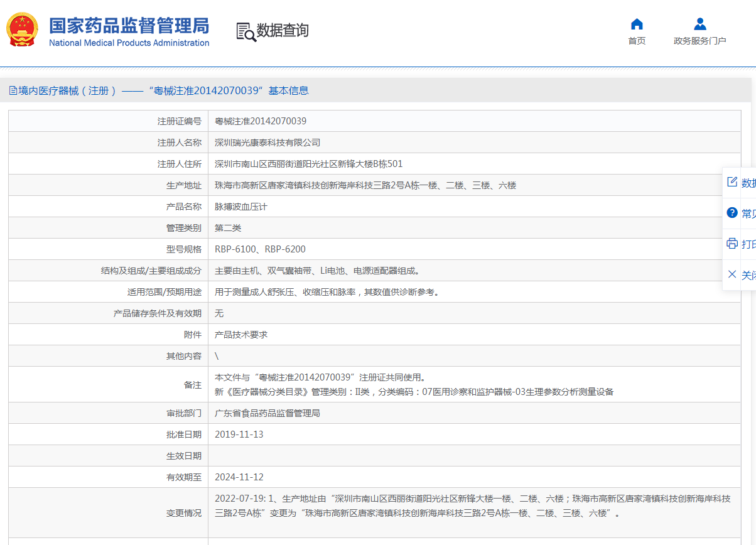
Task: Click the 产品储存条件及有效期 label
Action: 158,313
